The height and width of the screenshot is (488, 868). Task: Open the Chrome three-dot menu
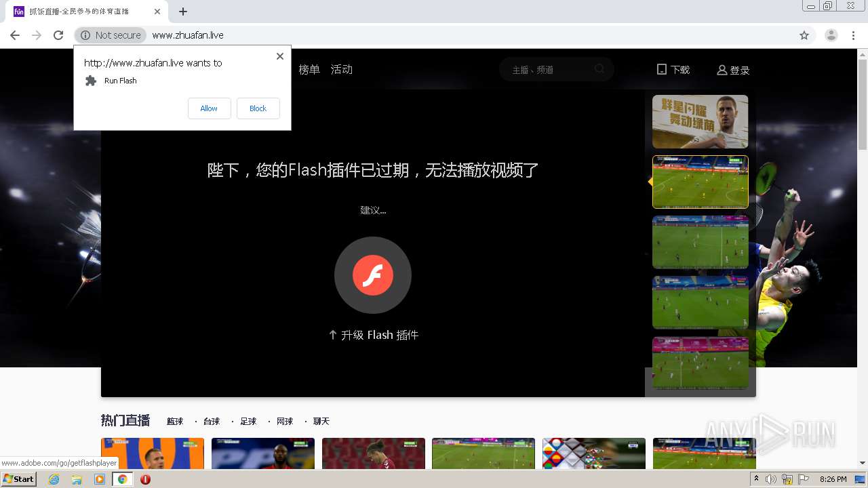point(853,35)
